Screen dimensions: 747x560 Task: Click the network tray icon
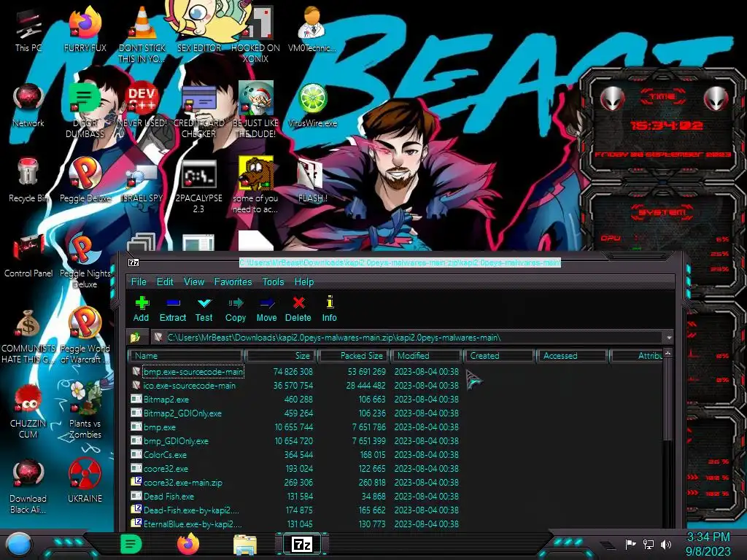(x=649, y=544)
